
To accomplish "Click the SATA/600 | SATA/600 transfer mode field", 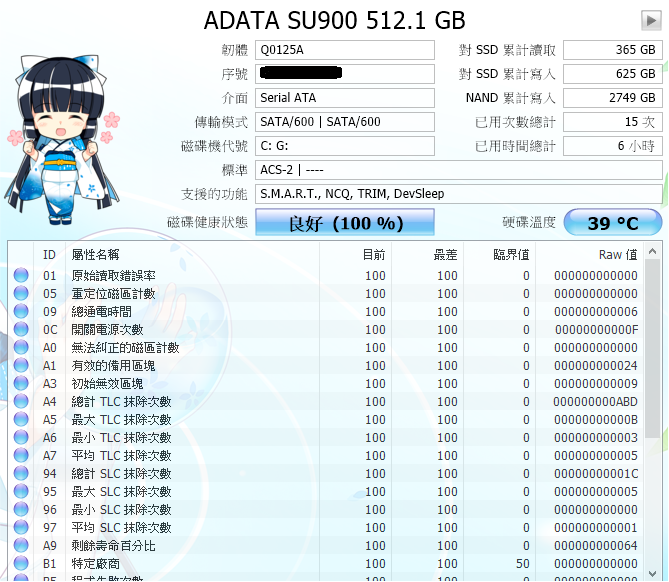I will 345,122.
